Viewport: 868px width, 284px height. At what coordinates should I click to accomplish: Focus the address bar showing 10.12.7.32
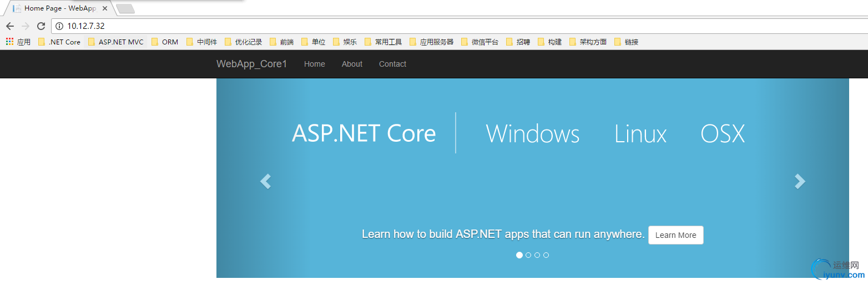tap(460, 26)
